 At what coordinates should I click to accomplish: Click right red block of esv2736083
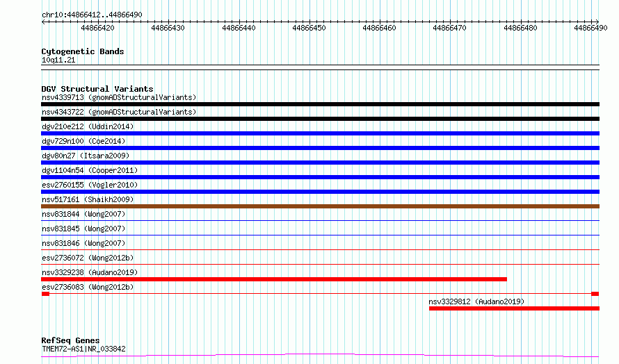[x=595, y=294]
